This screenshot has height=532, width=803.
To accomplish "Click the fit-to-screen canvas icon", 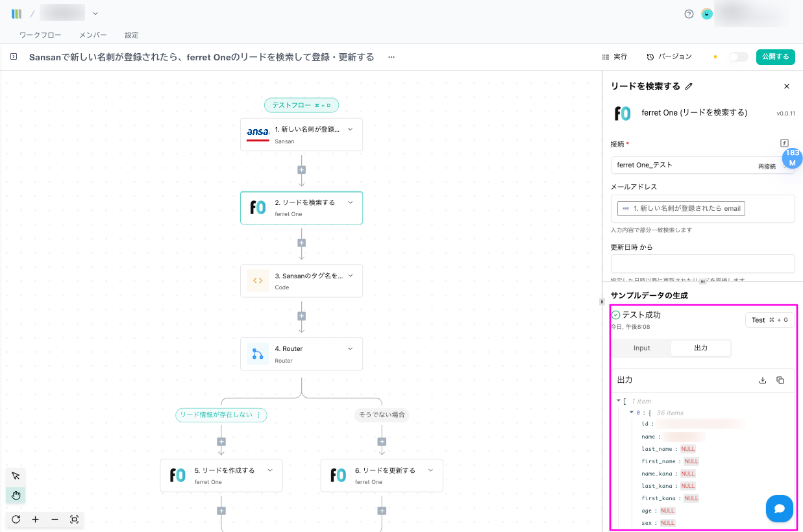I will click(x=74, y=519).
